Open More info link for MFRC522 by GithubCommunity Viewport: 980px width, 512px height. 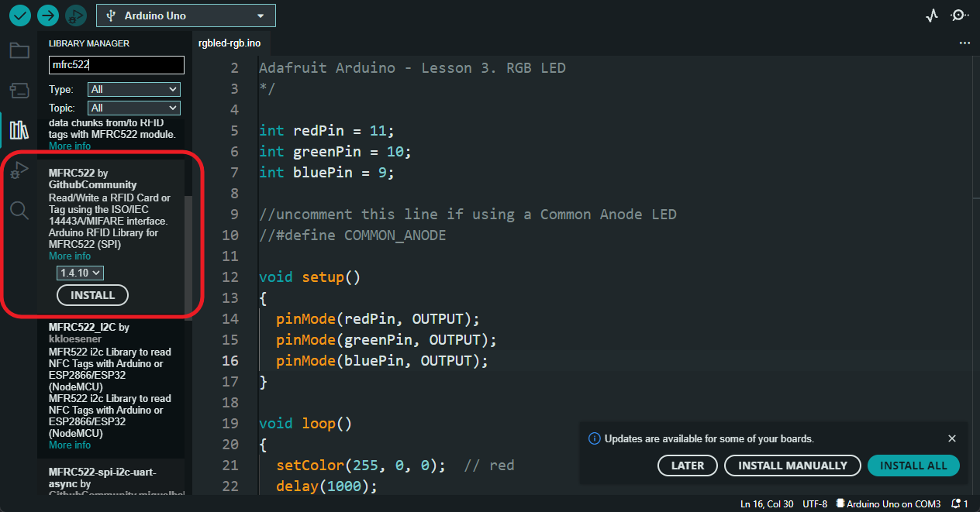70,256
